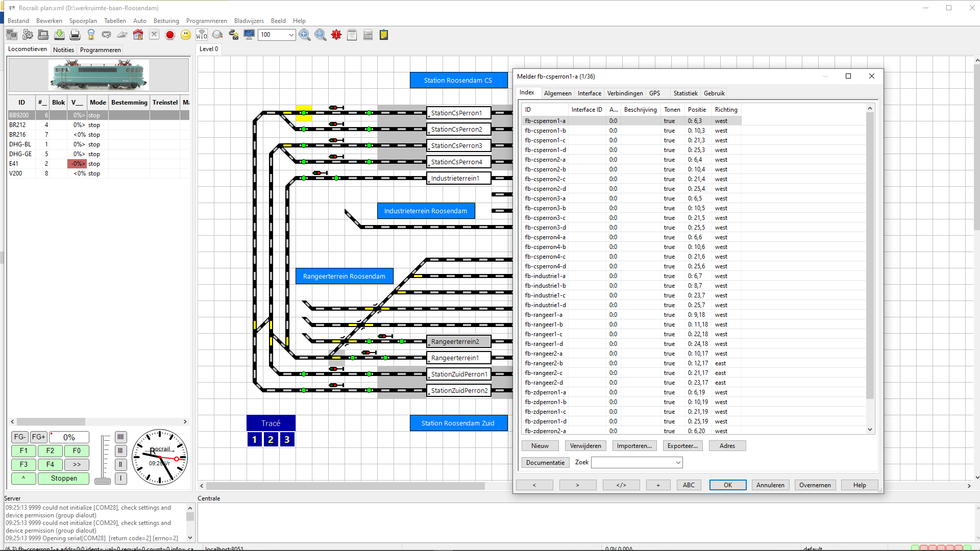Switch to the Verbindingen tab
This screenshot has height=551, width=980.
point(625,93)
